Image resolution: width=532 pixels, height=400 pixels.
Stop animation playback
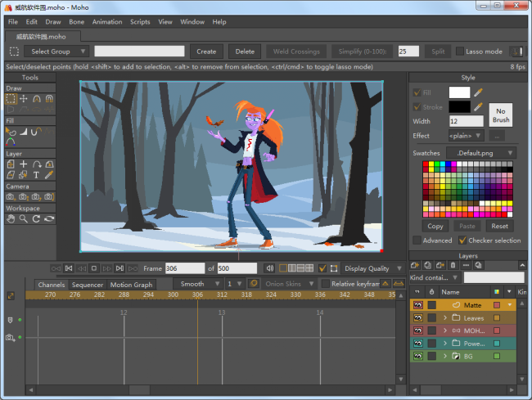coord(94,268)
